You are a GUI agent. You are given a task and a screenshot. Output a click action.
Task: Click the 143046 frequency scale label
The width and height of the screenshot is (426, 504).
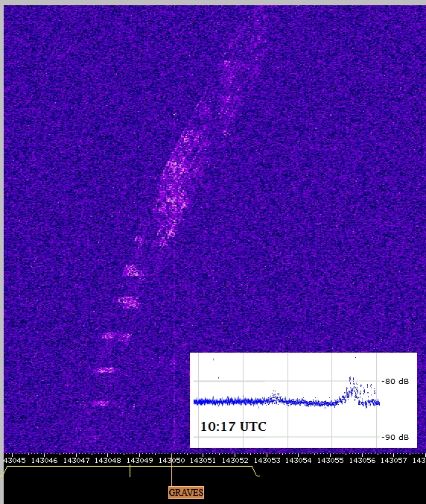coord(44,461)
